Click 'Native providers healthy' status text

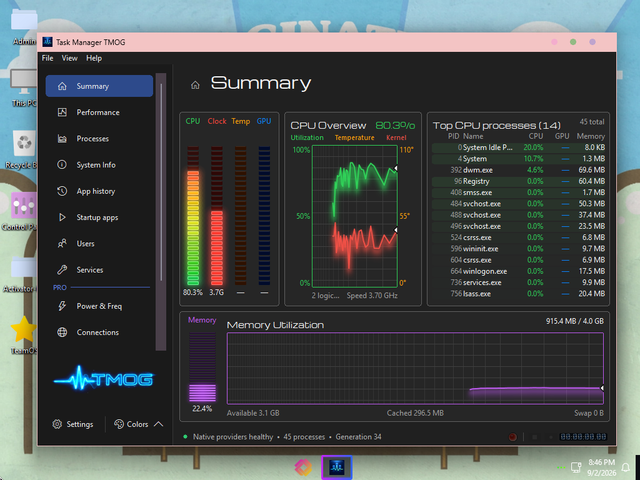tap(233, 437)
